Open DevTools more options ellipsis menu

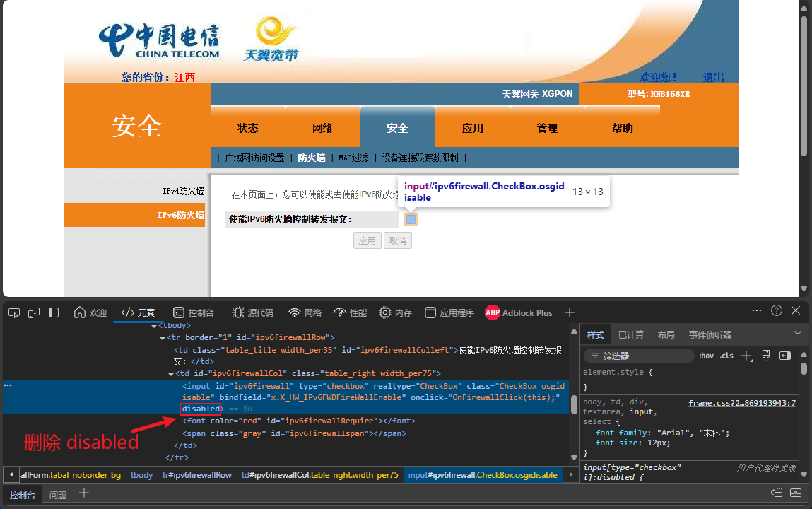point(757,310)
